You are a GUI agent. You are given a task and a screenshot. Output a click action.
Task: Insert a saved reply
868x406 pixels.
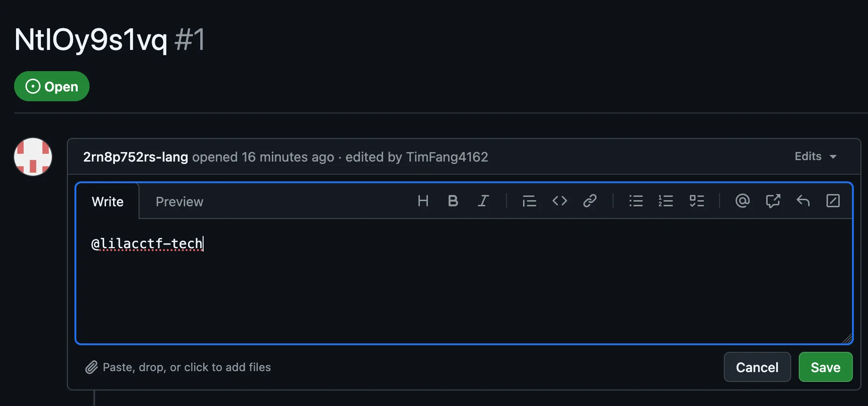(803, 201)
